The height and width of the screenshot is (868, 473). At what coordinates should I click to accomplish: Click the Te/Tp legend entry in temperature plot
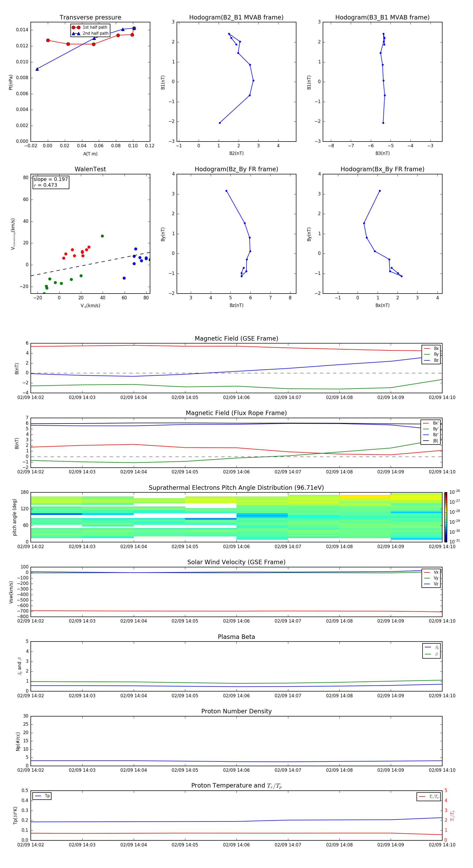pos(429,796)
